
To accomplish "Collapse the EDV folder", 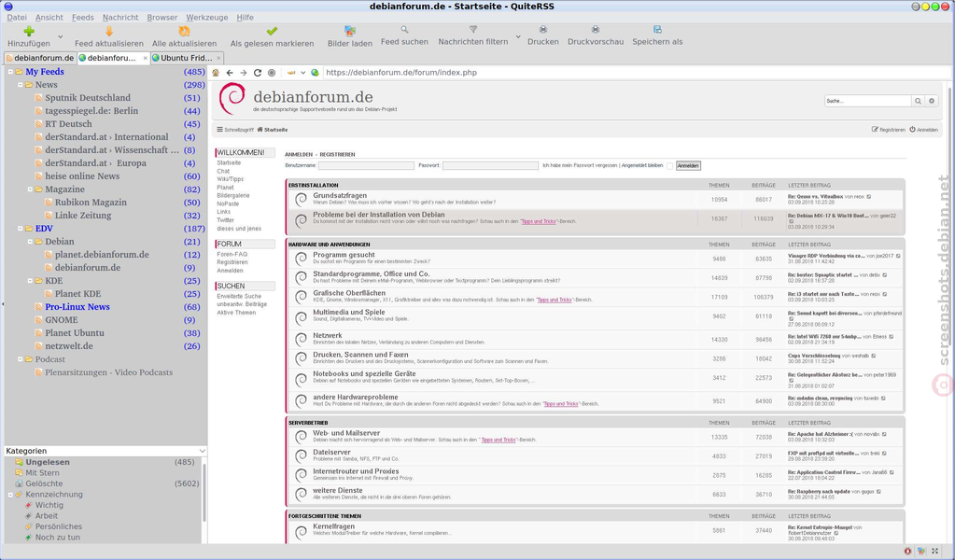I will (21, 229).
